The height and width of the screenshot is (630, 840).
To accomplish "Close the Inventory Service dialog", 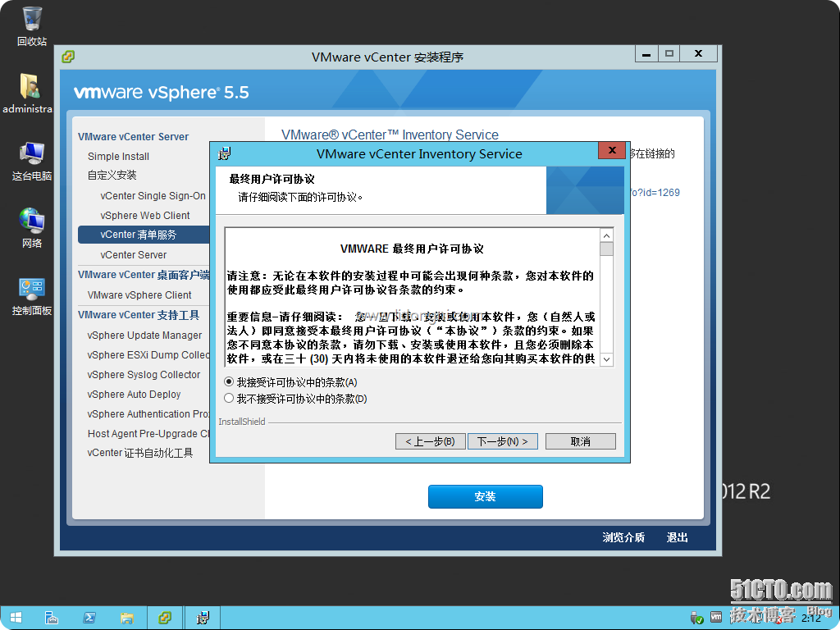I will [x=612, y=150].
